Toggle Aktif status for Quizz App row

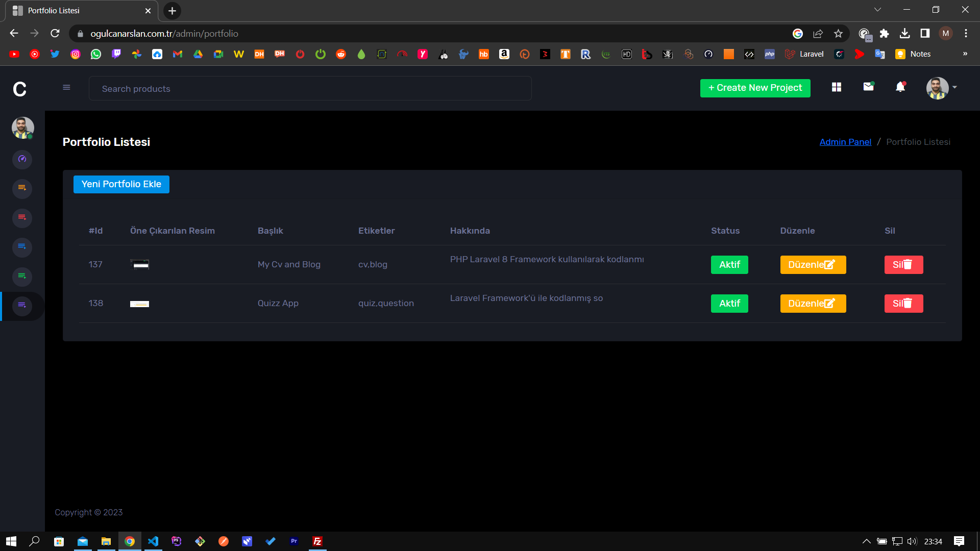(729, 304)
